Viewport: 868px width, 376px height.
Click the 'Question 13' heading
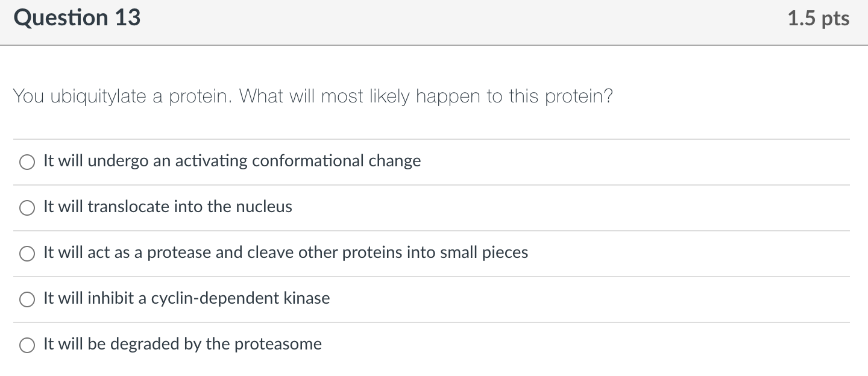(x=77, y=17)
